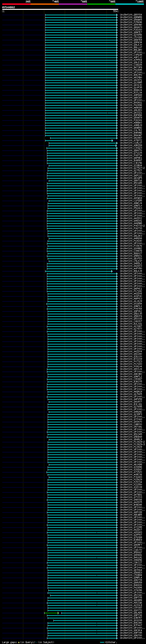Image resolution: width=146 pixels, height=644 pixels.
Task: Click the alignment bar for UniRef100_A7QGT2
Action: click(79, 141)
